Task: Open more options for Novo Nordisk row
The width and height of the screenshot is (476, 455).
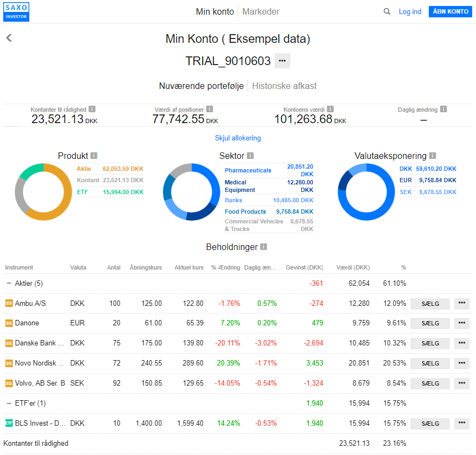Action: pos(462,363)
